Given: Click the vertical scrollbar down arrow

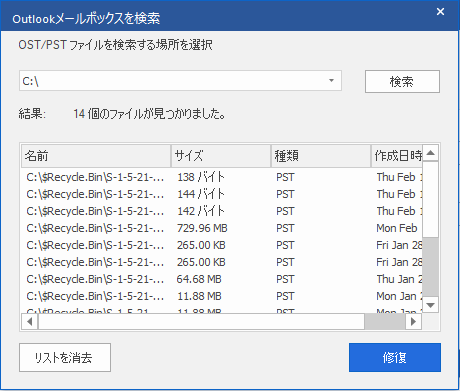Looking at the screenshot, I should pos(431,305).
